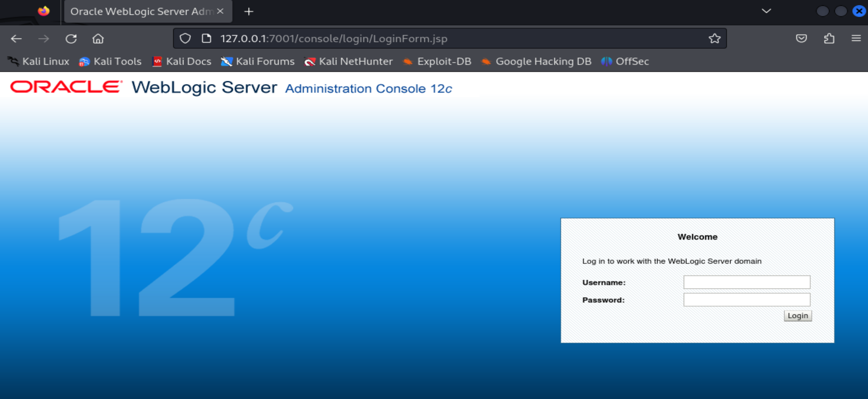Open the Kali Linux bookmark
Image resolution: width=868 pixels, height=399 pixels.
point(39,61)
